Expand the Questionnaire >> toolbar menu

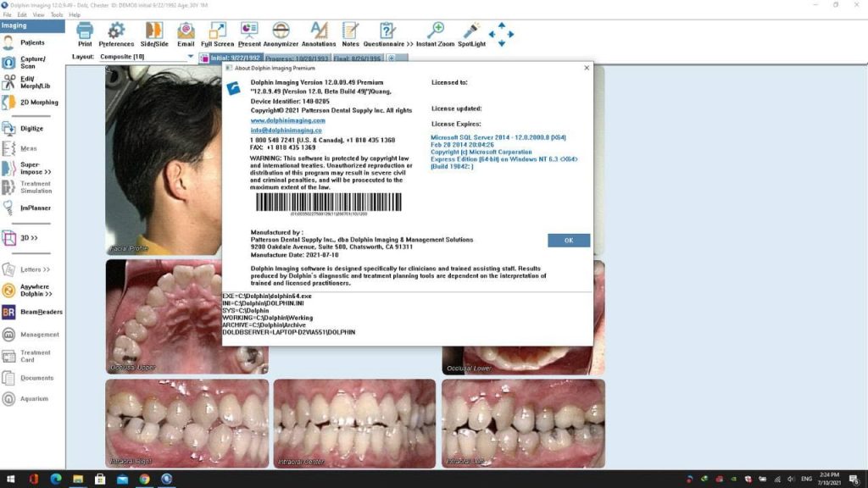coord(388,34)
